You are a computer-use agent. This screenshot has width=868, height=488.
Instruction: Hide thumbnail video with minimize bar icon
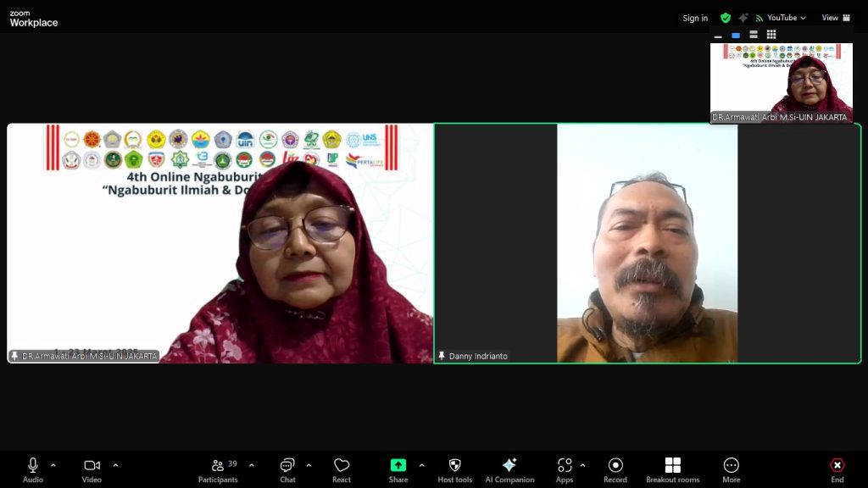tap(718, 35)
